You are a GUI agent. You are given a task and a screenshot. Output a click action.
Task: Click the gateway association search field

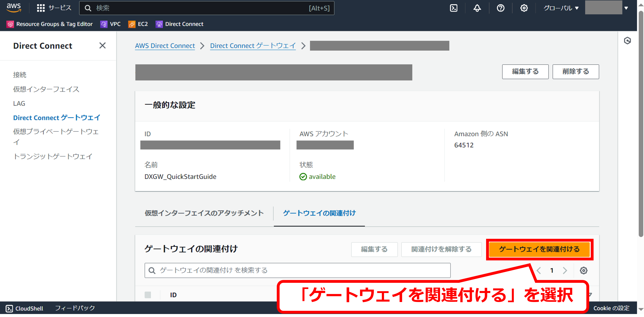[298, 270]
